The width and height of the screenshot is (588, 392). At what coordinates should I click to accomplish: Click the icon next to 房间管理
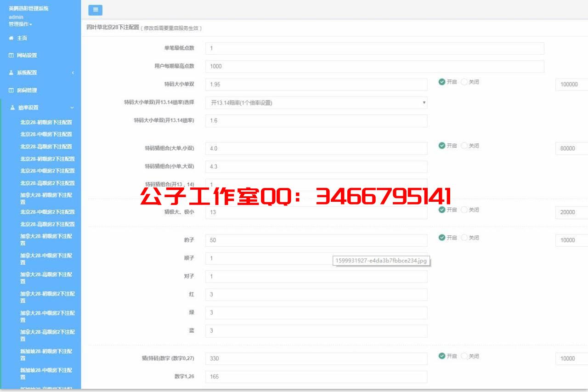pyautogui.click(x=11, y=91)
